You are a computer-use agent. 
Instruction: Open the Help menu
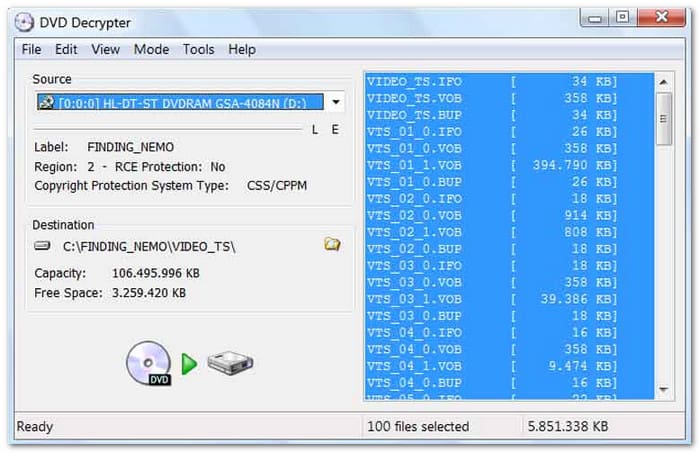242,49
